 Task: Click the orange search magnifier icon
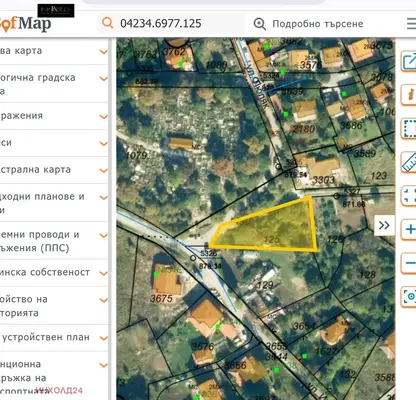107,23
